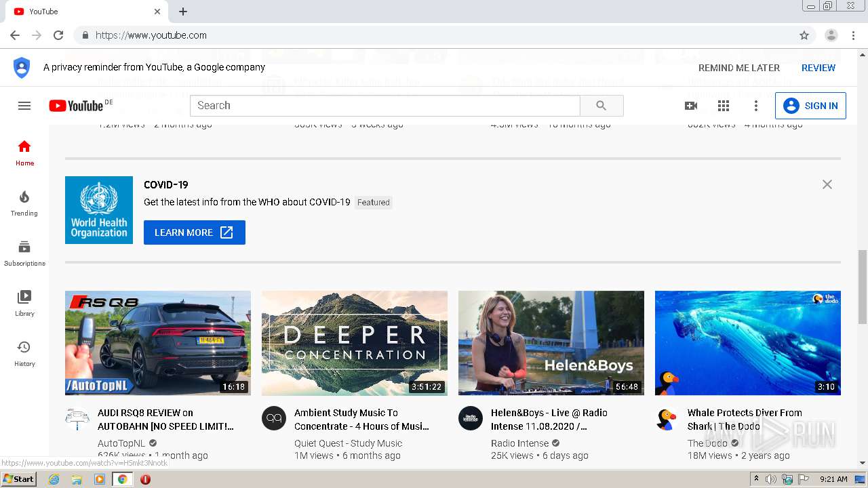Open Ambient Study Music video title
The image size is (868, 488).
click(361, 420)
